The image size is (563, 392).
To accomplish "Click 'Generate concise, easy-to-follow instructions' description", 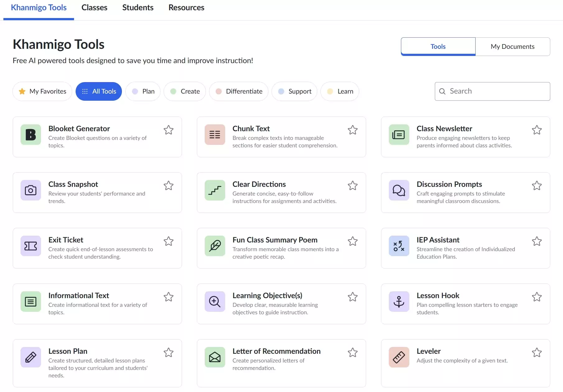I will pos(284,197).
